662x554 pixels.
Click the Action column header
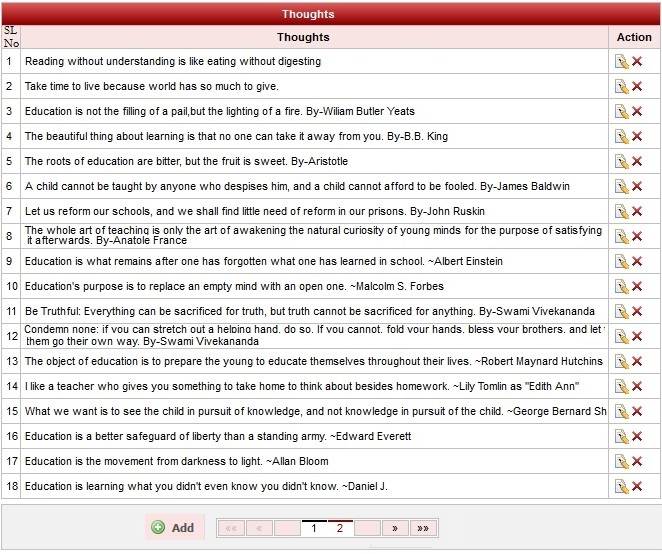point(634,37)
